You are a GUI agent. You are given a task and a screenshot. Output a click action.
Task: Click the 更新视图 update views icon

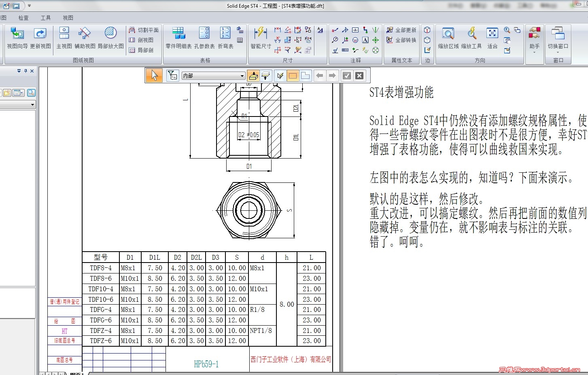pyautogui.click(x=40, y=38)
